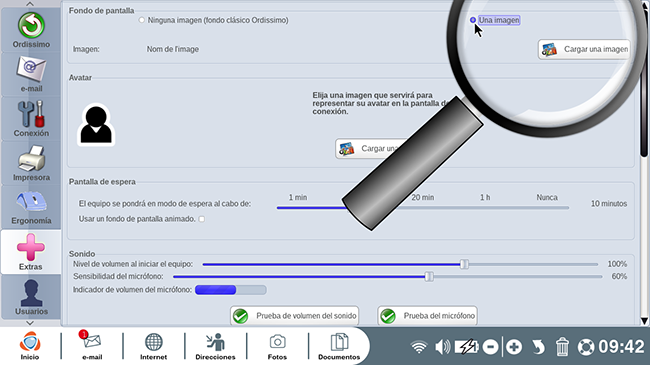Open Internet from the bottom bar
The image size is (650, 365).
click(153, 346)
